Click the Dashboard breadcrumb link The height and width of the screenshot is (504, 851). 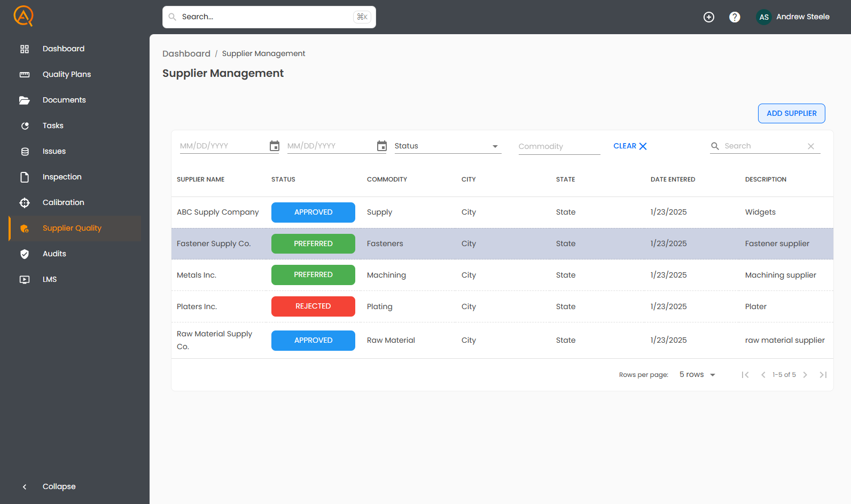[x=186, y=54]
